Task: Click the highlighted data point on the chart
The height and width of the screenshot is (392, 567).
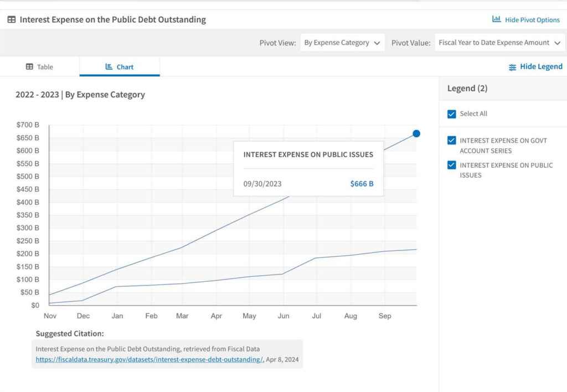Action: [x=416, y=133]
